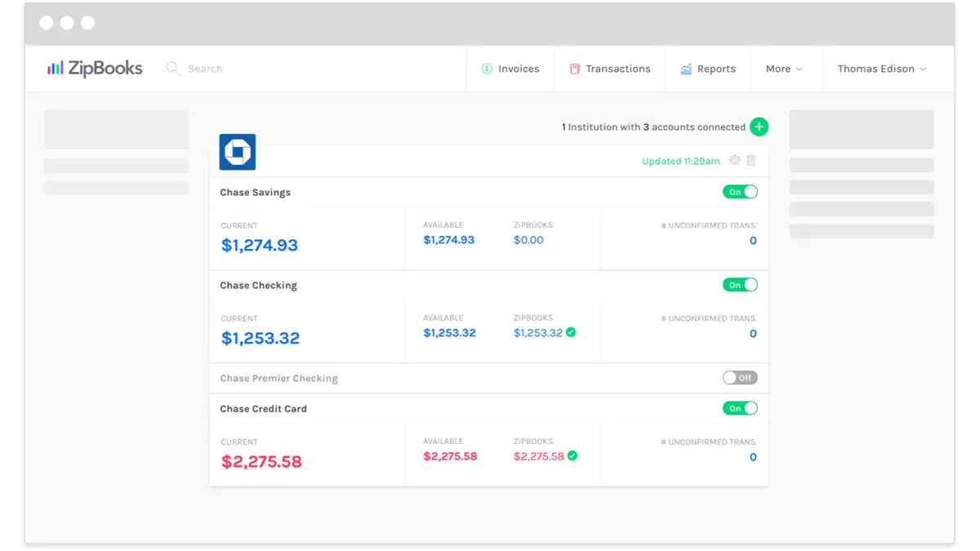Click the large current balance $1,253.32
Image resolution: width=980 pixels, height=551 pixels.
[x=261, y=338]
